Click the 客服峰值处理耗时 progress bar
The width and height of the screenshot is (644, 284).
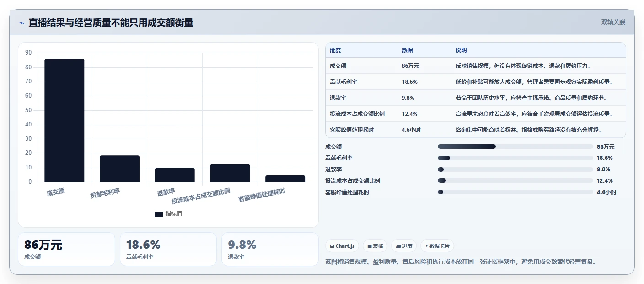click(x=515, y=192)
